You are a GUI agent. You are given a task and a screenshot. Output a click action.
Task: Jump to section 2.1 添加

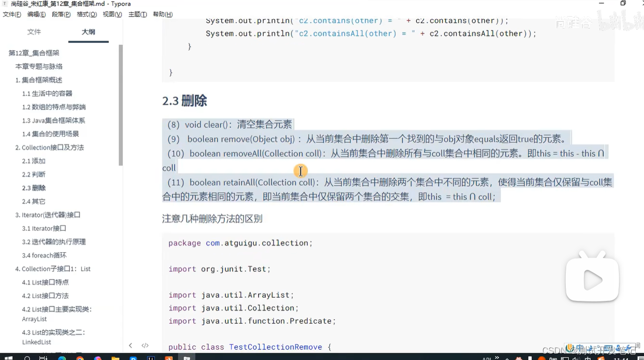34,161
